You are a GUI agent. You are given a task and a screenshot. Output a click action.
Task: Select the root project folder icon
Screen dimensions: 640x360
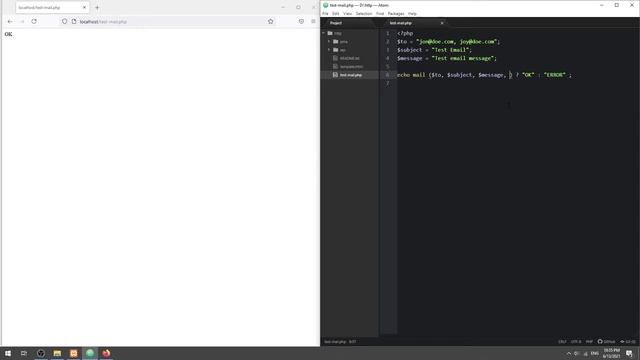[330, 33]
